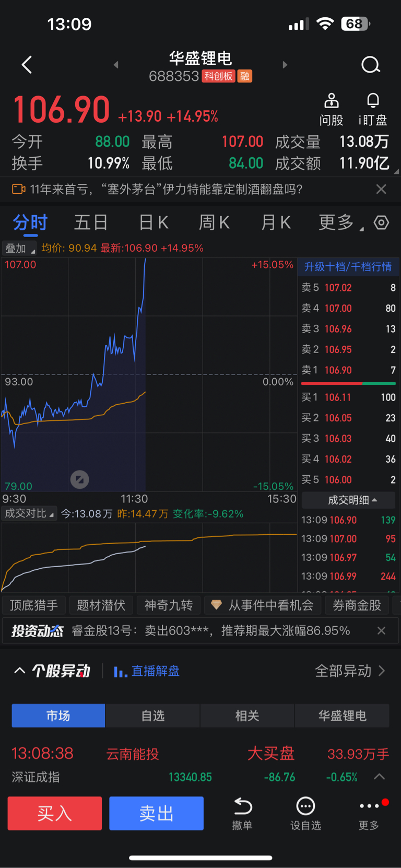401x868 pixels.
Task: Tap the diamond icon on 从事件中看机会
Action: (x=216, y=605)
